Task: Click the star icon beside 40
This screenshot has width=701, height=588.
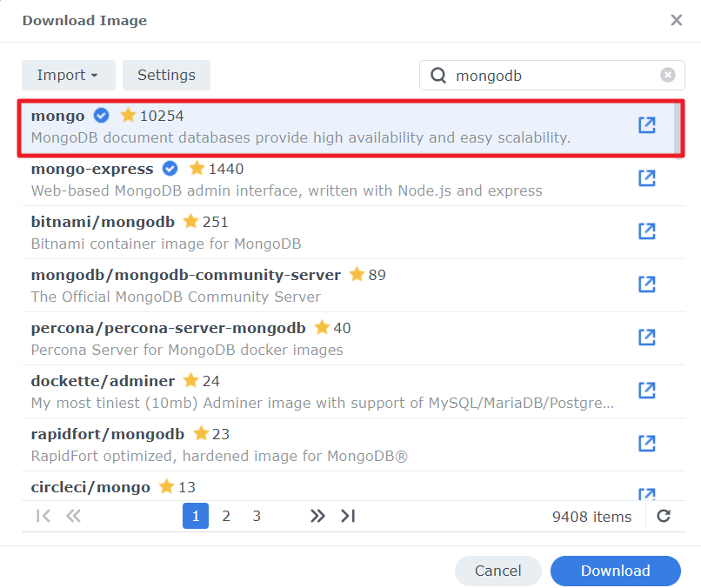Action: pos(322,327)
